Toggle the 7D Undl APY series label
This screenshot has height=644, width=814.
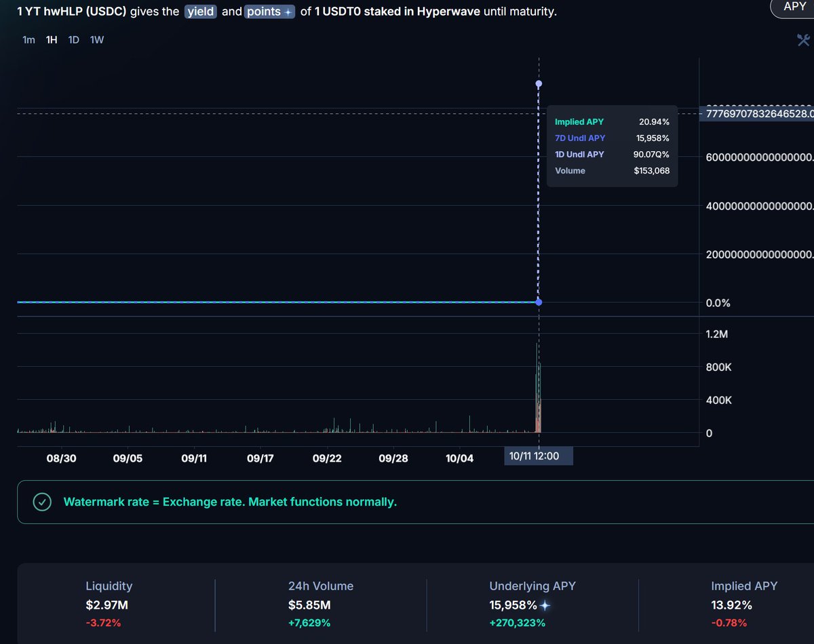(x=579, y=138)
